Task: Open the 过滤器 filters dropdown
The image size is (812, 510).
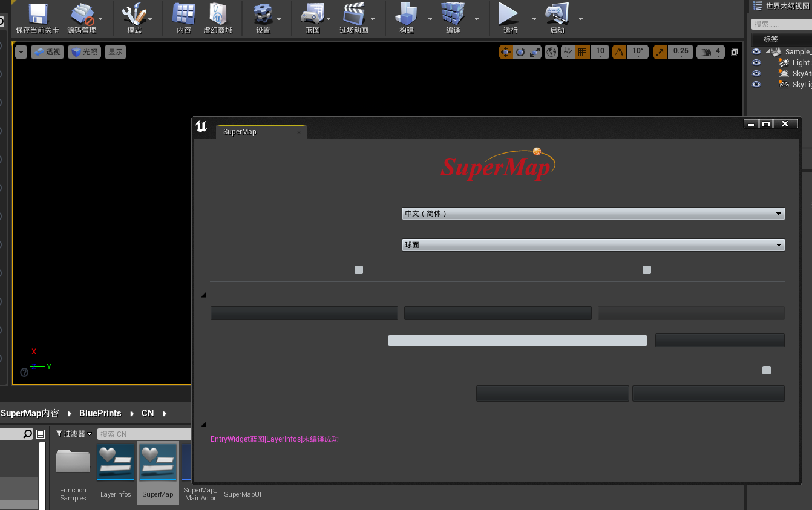Action: tap(74, 434)
